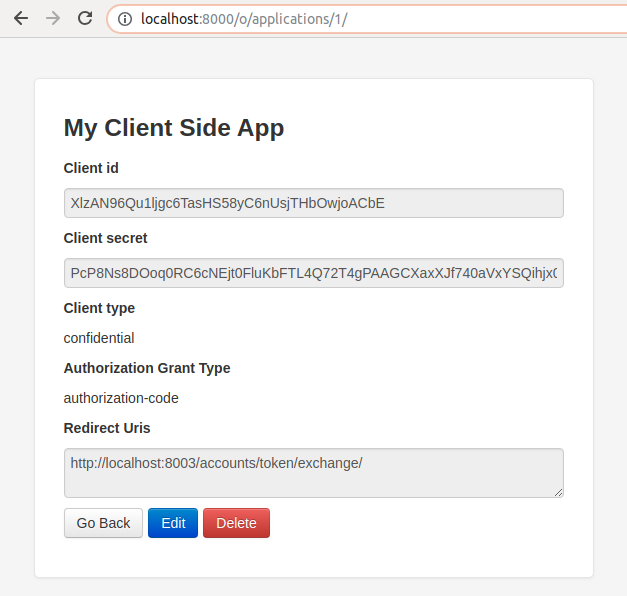Click the Authorization Grant Type label
The width and height of the screenshot is (627, 596).
tap(147, 368)
